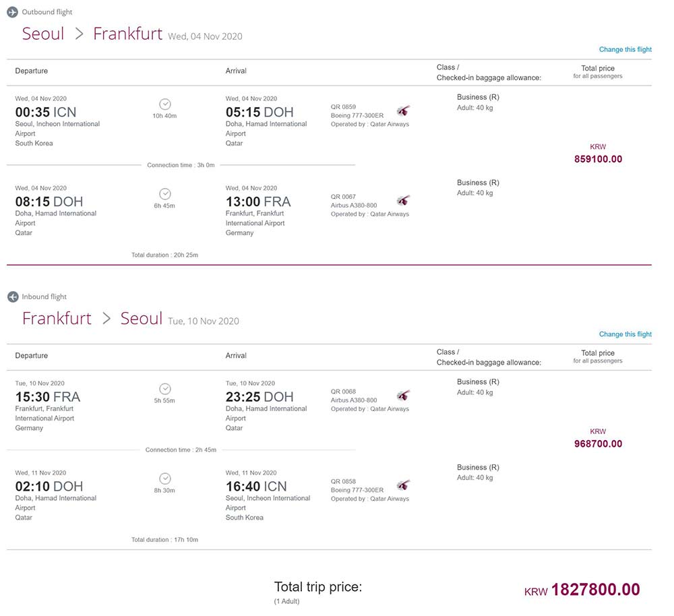
Task: Click the inbound price KRW 968700.00
Action: [x=598, y=438]
